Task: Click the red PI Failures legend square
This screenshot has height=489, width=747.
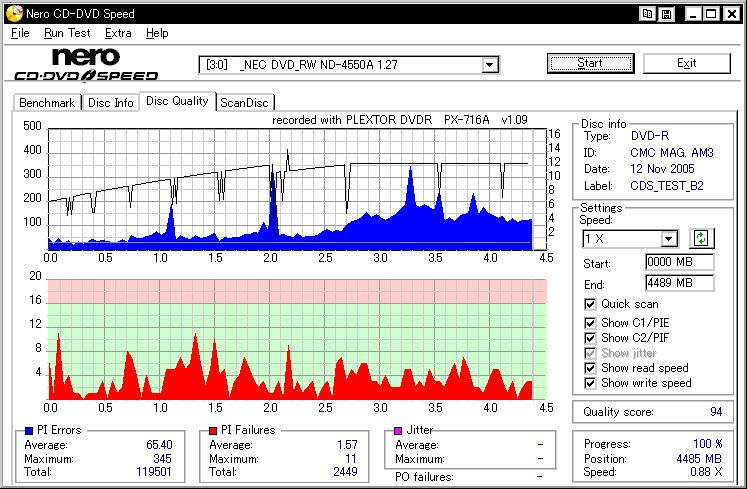Action: pyautogui.click(x=213, y=430)
